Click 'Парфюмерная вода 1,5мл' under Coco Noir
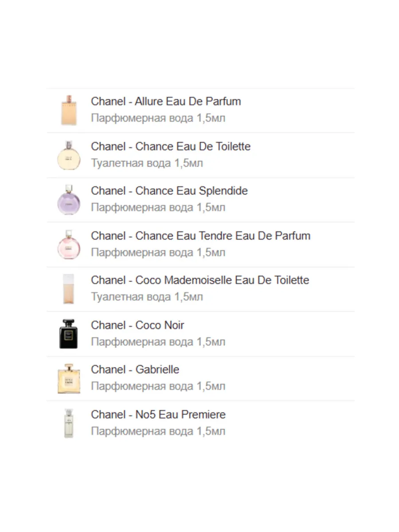This screenshot has height=532, width=399. click(158, 342)
